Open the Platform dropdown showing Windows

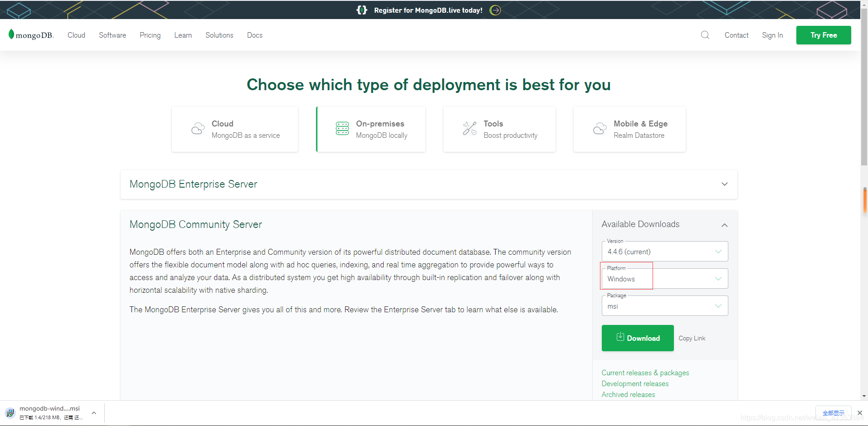[665, 279]
